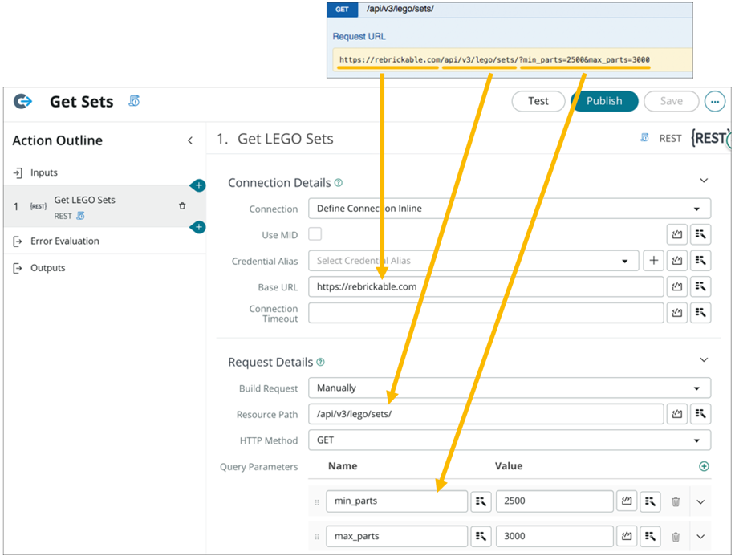The width and height of the screenshot is (735, 560).
Task: Add a new query parameter with plus icon
Action: [x=704, y=466]
